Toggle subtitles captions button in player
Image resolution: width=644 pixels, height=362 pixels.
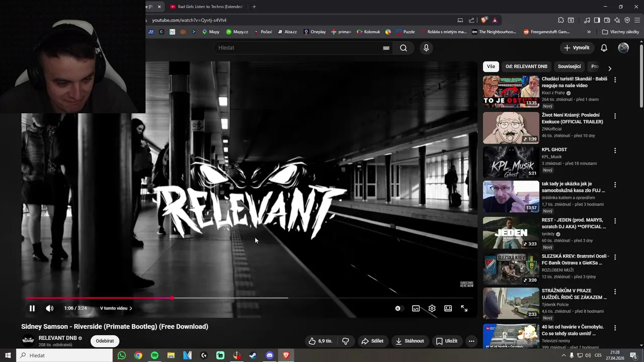pyautogui.click(x=416, y=308)
